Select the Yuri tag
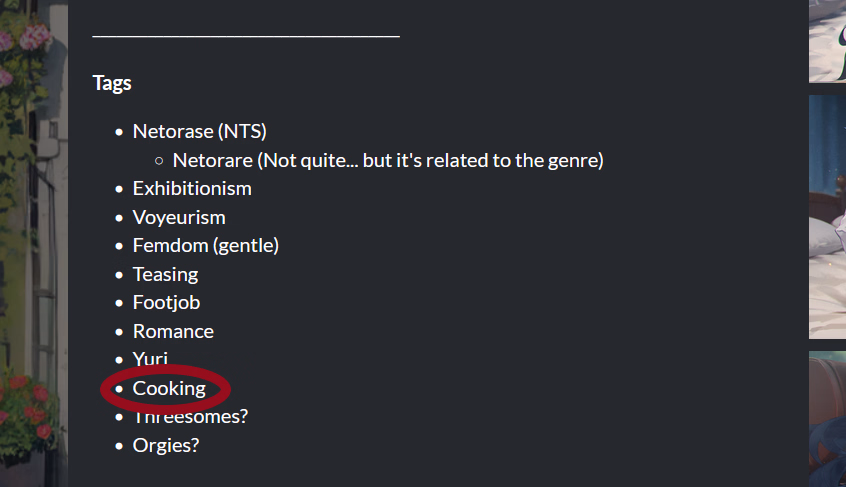Viewport: 846px width, 487px height. 150,359
